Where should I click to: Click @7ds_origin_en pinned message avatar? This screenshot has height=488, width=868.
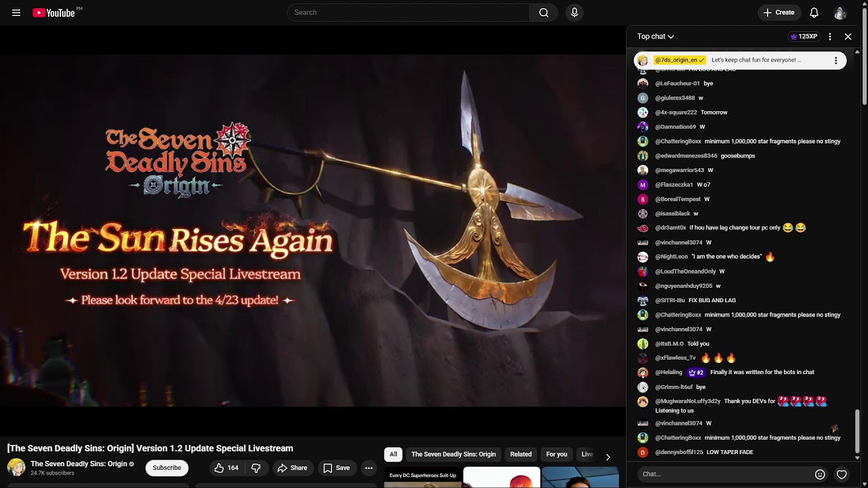pyautogui.click(x=643, y=60)
